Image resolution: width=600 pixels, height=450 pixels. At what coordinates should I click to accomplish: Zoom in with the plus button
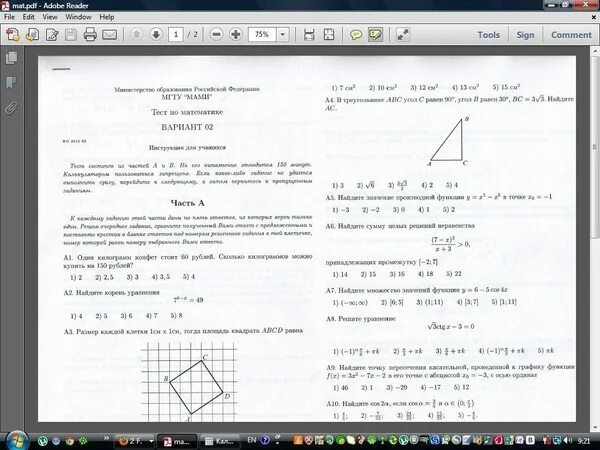click(236, 34)
